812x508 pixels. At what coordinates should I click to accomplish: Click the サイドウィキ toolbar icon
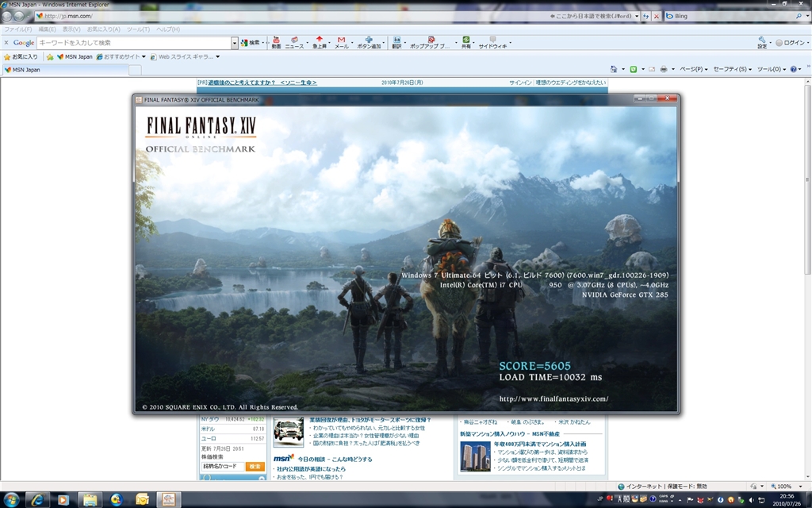pos(492,43)
